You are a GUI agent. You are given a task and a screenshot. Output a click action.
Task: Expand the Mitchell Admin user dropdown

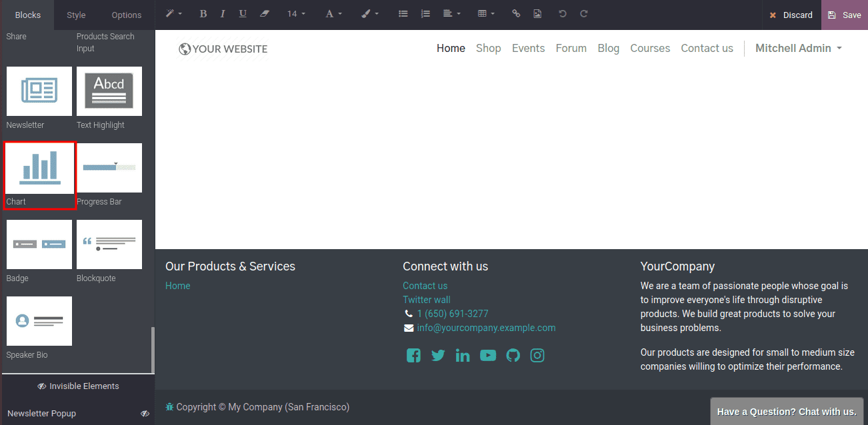pyautogui.click(x=799, y=48)
